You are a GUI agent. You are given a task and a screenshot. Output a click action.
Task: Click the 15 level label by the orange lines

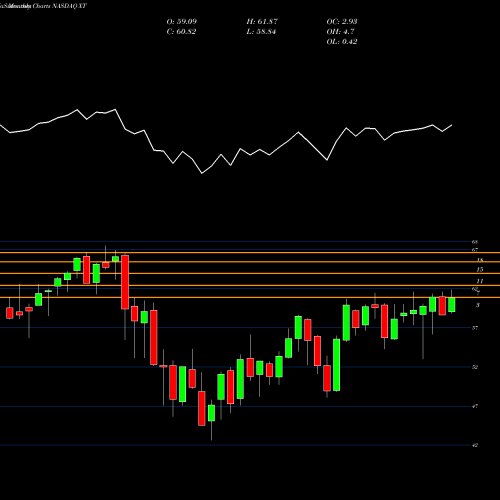pos(480,269)
